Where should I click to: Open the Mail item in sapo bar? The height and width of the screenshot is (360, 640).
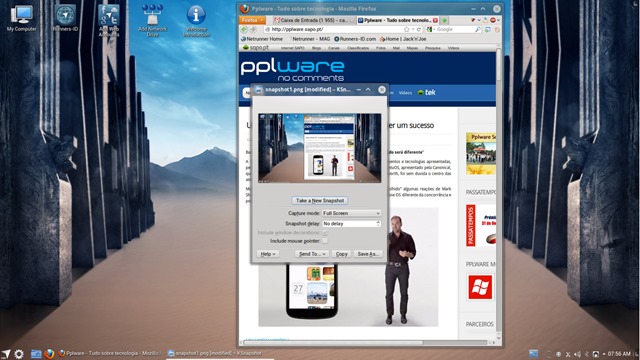pyautogui.click(x=396, y=48)
